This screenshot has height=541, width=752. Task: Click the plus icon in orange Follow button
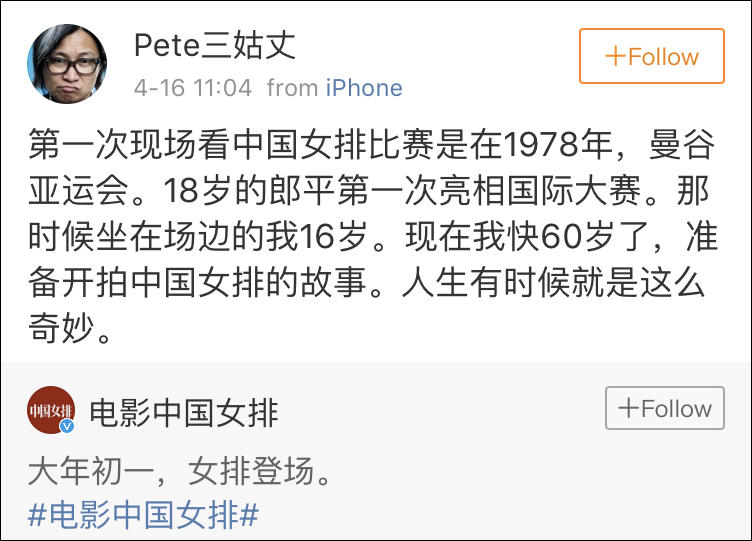[x=616, y=56]
